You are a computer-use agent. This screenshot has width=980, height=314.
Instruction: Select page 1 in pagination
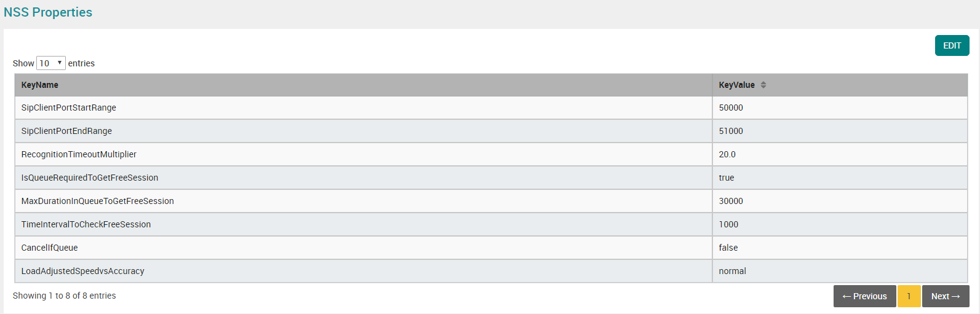(909, 296)
